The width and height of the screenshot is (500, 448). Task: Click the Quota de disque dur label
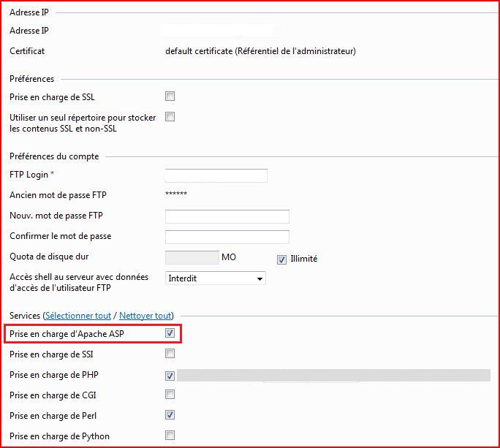click(x=49, y=257)
